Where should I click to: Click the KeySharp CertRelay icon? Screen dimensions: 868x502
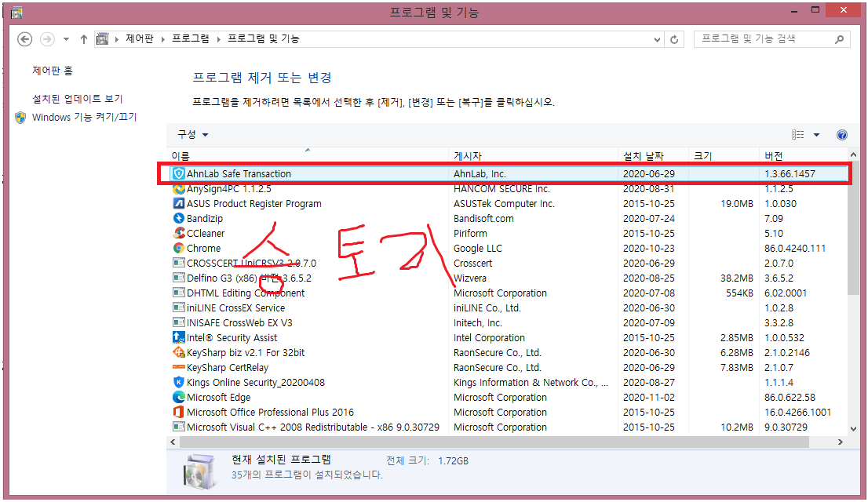pyautogui.click(x=178, y=368)
